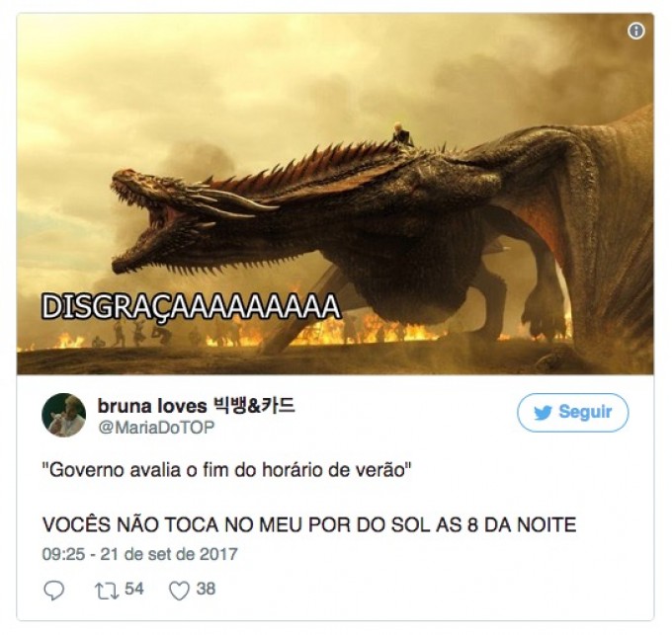Open the "bruna loves" display name
Screen dimensions: 672x635
pos(152,406)
